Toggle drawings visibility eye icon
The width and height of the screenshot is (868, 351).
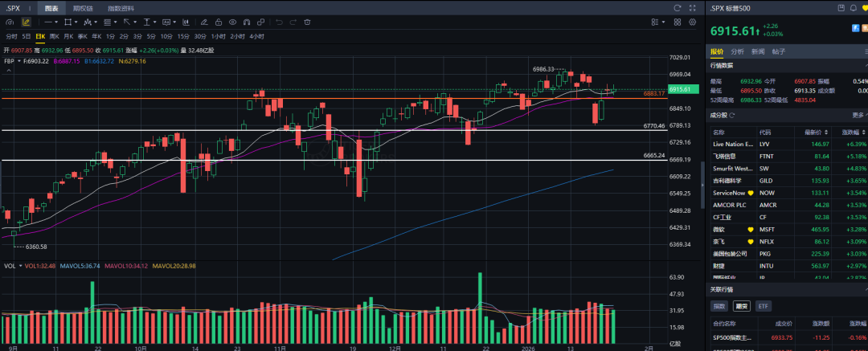point(232,22)
